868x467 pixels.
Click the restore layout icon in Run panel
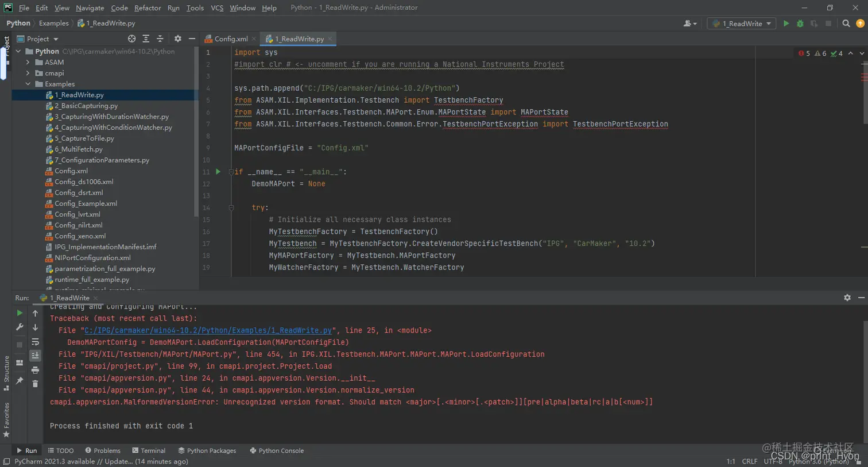20,363
